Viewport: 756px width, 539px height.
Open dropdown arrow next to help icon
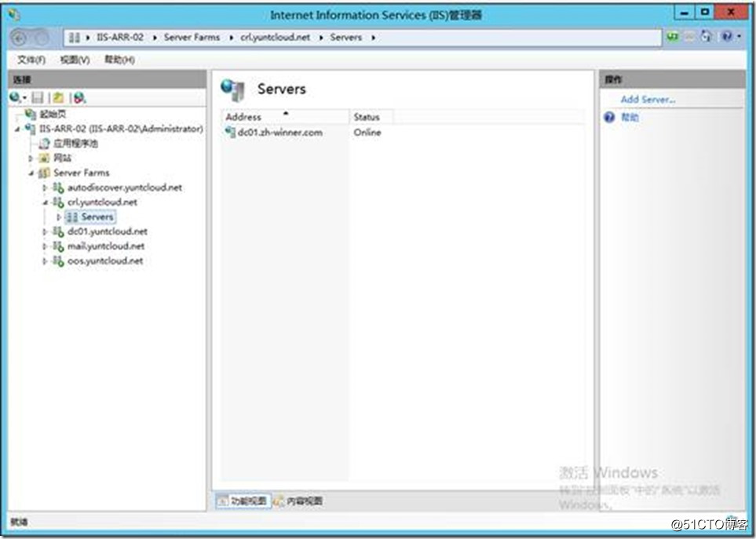click(x=740, y=37)
